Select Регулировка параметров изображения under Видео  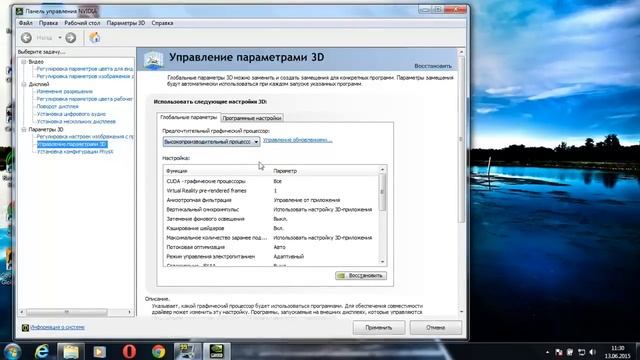tap(85, 76)
